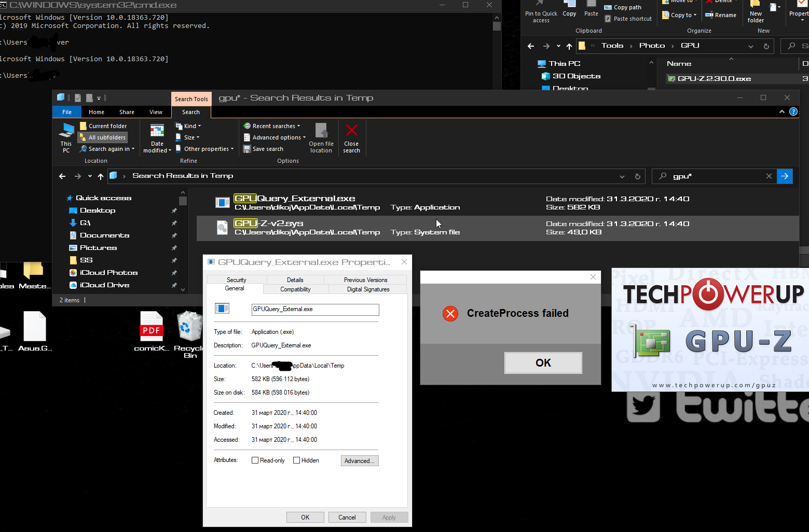Screen dimensions: 809x532
Task: Open Date modified filter dropdown
Action: pos(157,138)
